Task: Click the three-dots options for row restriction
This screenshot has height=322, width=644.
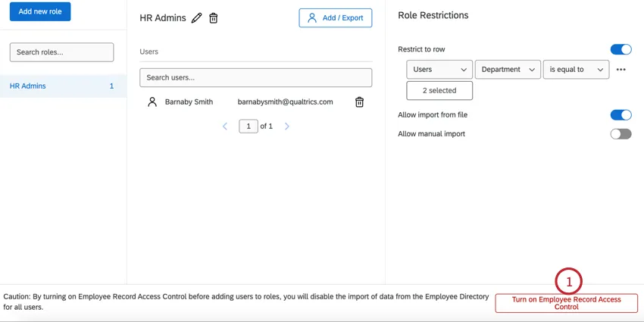Action: tap(621, 70)
